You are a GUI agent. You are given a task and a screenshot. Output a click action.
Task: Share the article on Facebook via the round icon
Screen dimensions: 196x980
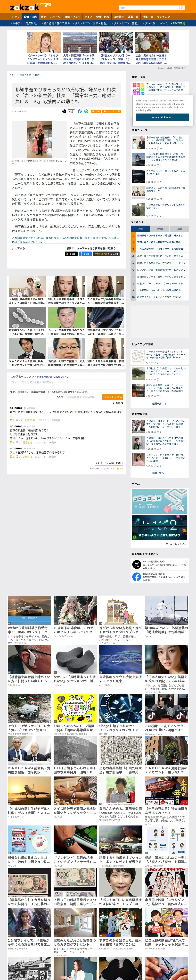coord(80,111)
